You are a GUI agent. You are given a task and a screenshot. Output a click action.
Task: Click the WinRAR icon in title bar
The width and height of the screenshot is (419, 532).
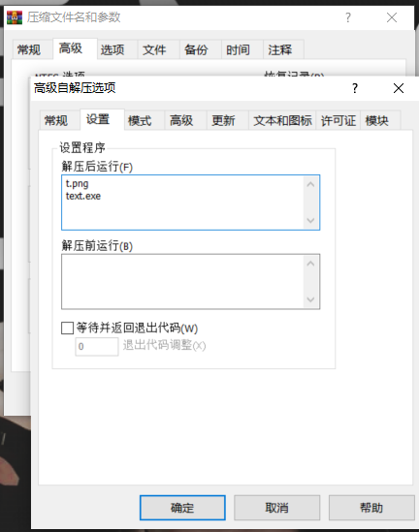click(x=15, y=17)
